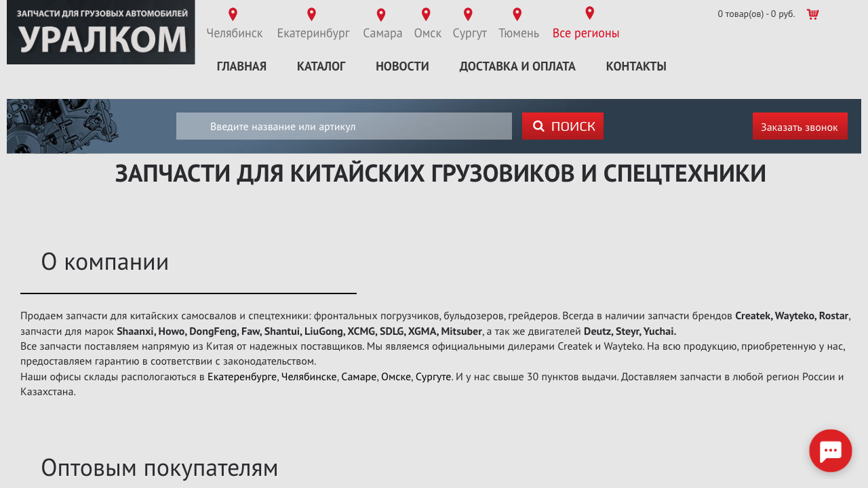Click the map pin icon above Самара
Screen dimensions: 868x488
381,15
